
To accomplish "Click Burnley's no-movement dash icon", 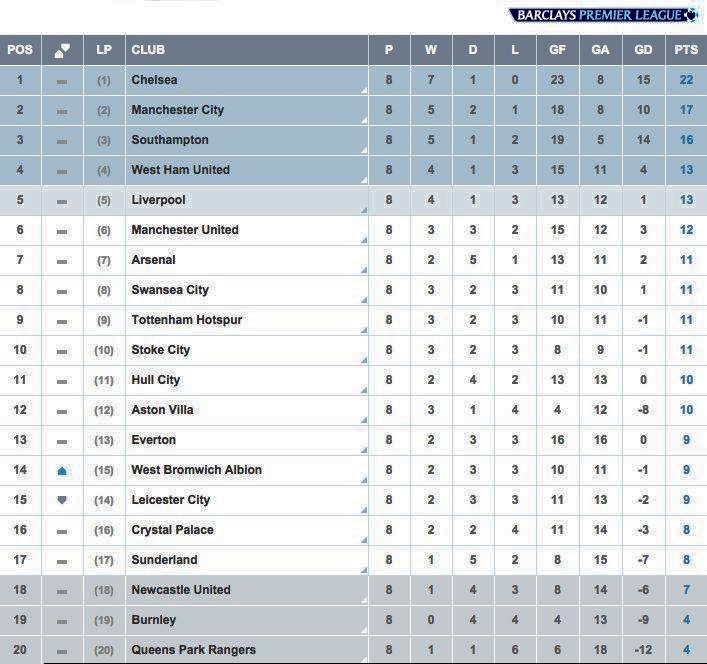I will pos(62,622).
